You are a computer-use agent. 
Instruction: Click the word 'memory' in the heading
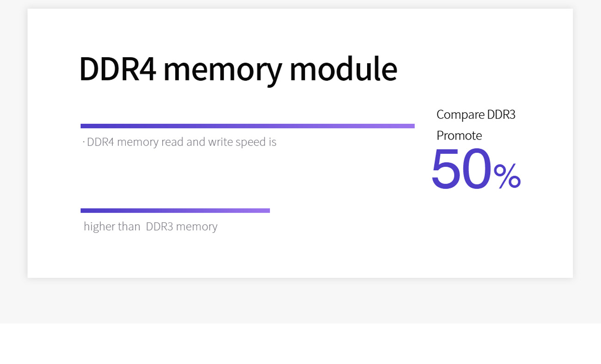point(222,72)
